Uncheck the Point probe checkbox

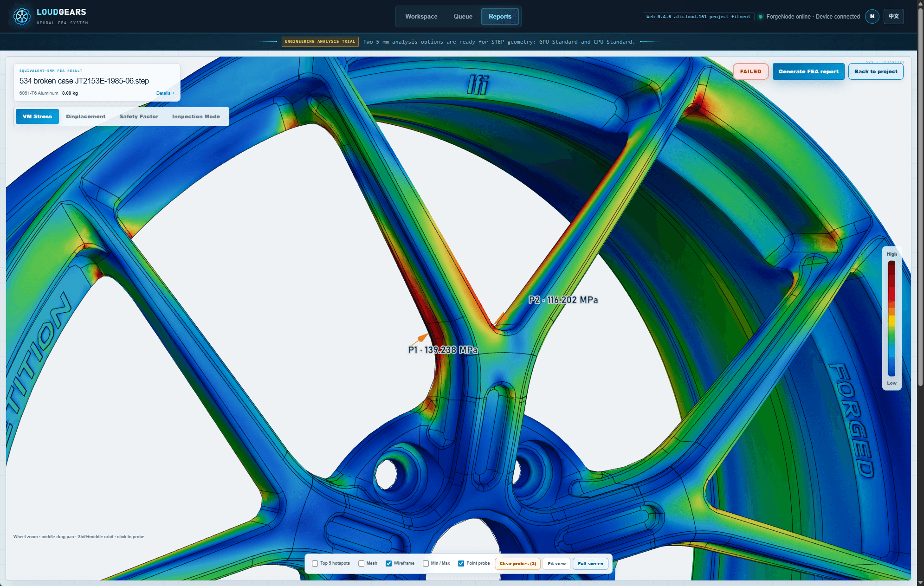coord(461,563)
